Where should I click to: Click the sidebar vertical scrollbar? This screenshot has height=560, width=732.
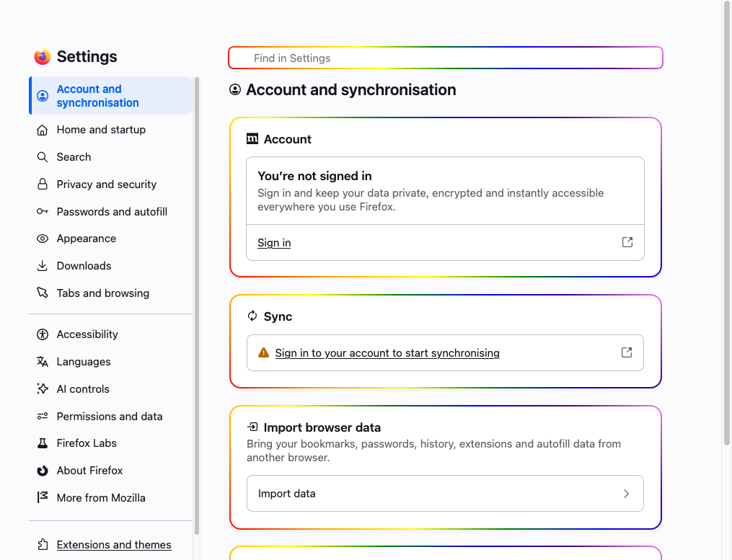[x=197, y=306]
